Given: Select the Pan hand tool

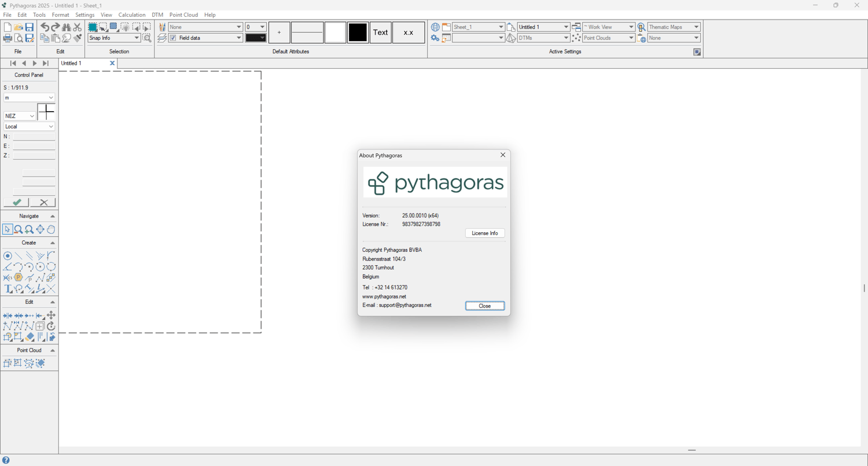Looking at the screenshot, I should click(x=52, y=230).
